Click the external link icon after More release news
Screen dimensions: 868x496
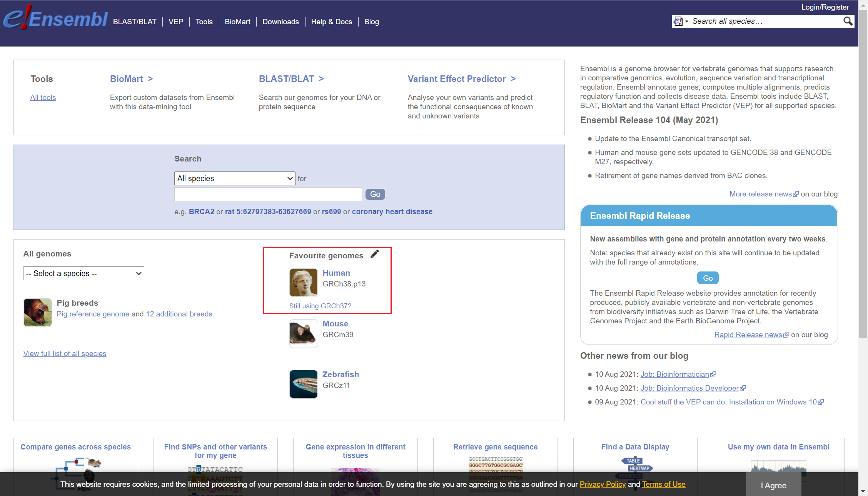[796, 194]
